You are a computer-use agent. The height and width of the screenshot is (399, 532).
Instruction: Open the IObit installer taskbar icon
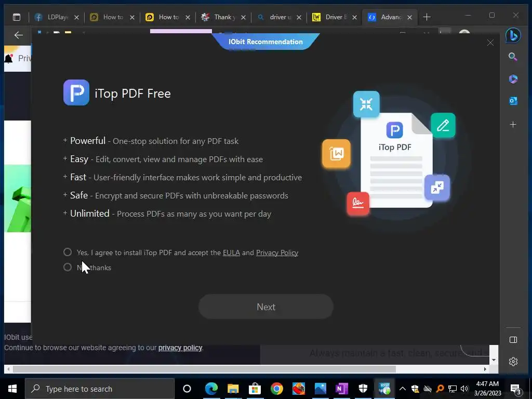click(x=385, y=389)
